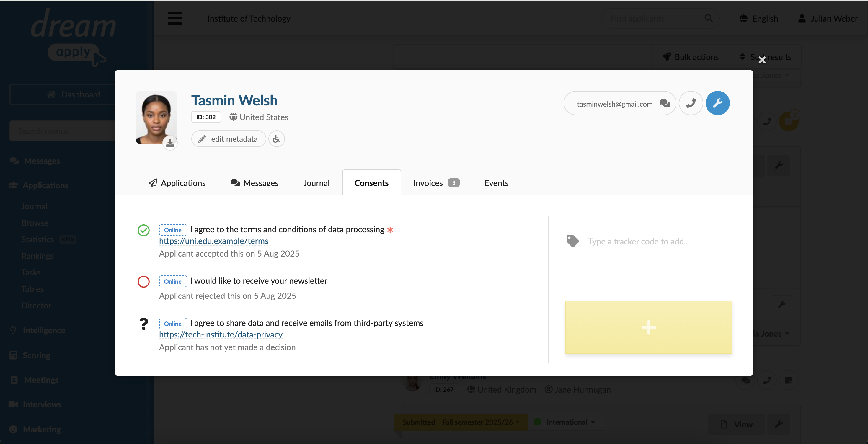Open the English language selector

click(x=759, y=19)
